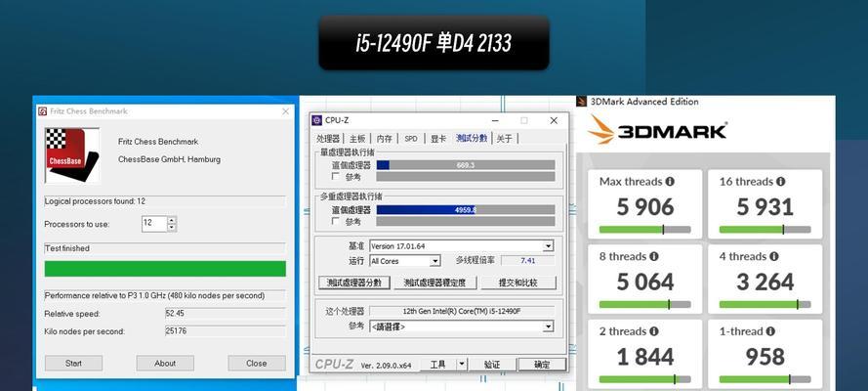Click the 12th Gen Intel Core i5-12490F field
Viewport: 868px width, 391px height.
pos(462,311)
